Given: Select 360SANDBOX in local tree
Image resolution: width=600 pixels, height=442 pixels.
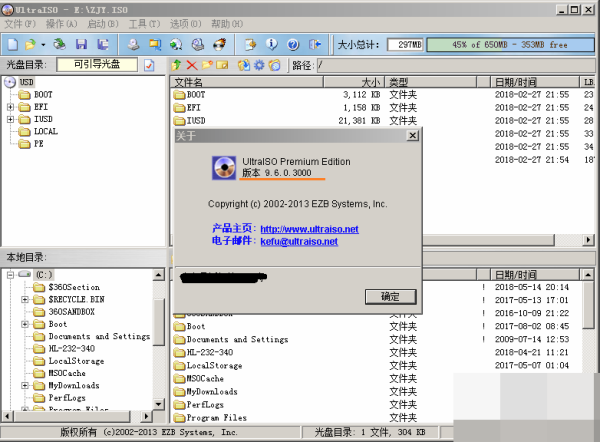Looking at the screenshot, I should 72,312.
